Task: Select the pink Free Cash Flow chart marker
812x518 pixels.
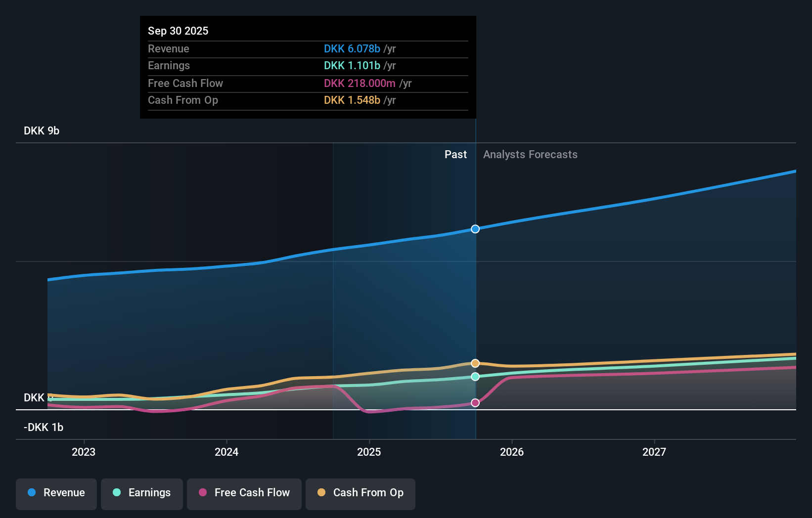Action: [x=475, y=402]
